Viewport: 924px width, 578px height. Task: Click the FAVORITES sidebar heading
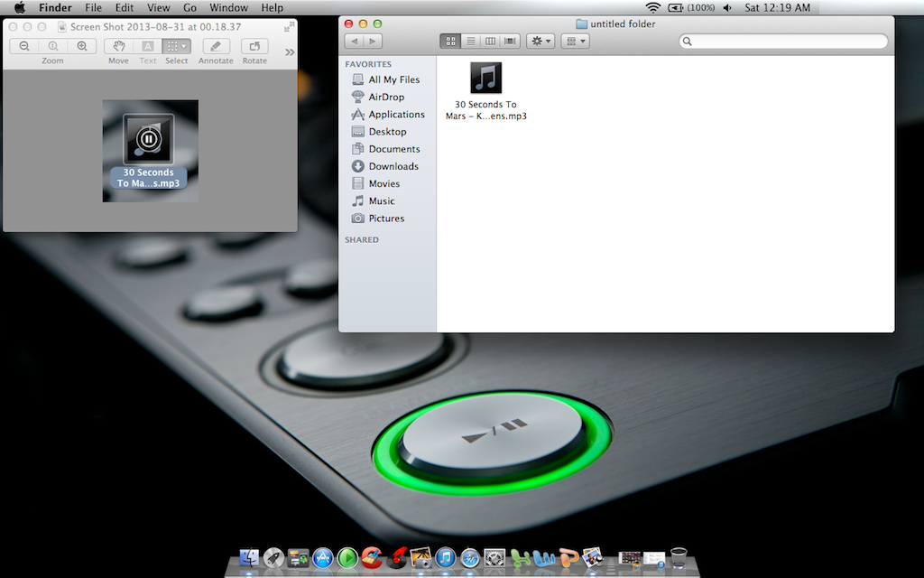click(x=368, y=64)
